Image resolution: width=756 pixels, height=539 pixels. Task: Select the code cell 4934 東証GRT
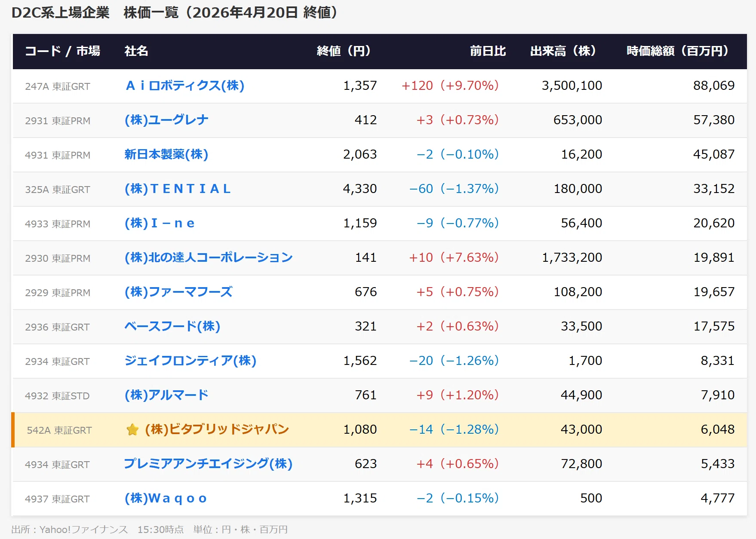tap(58, 465)
